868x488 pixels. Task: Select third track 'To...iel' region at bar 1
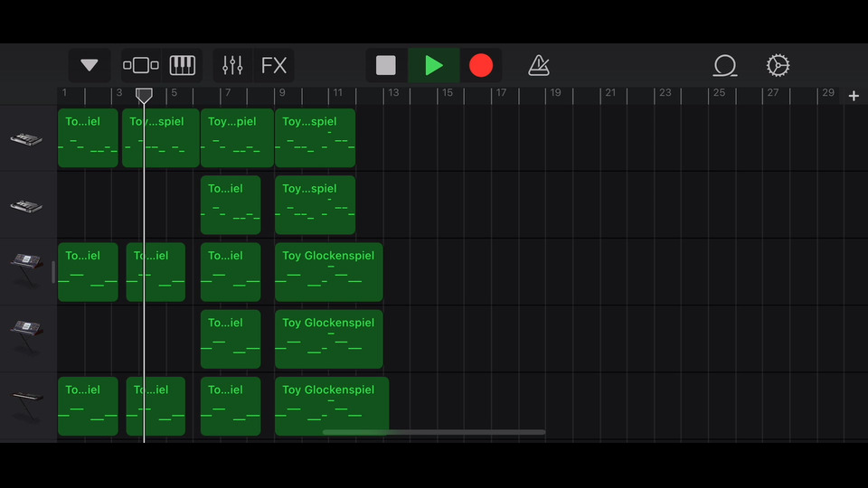[88, 272]
